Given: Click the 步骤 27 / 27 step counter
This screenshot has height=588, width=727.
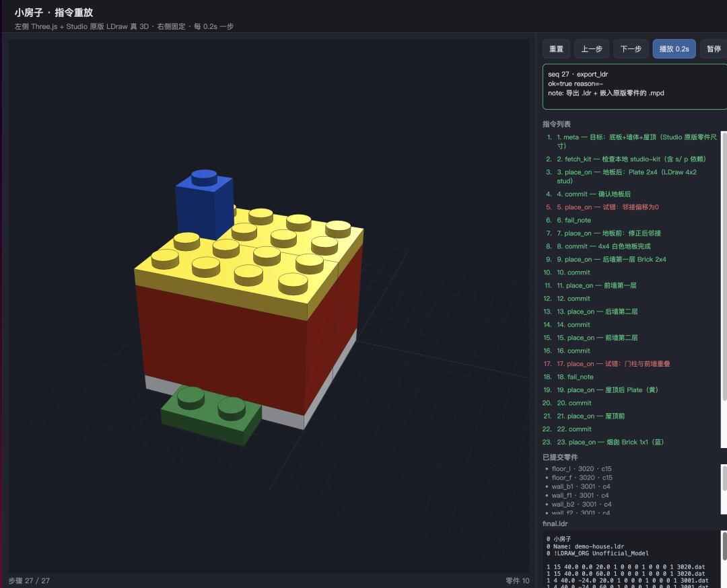Looking at the screenshot, I should coord(29,581).
